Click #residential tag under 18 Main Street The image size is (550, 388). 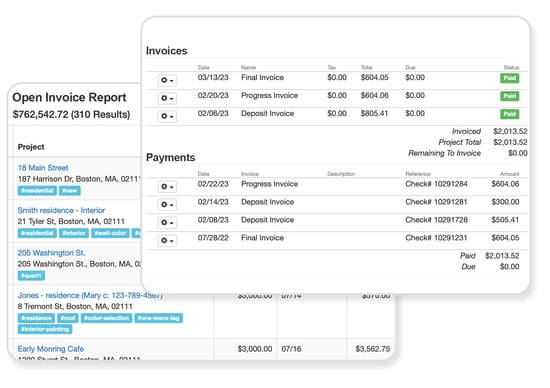(x=37, y=190)
